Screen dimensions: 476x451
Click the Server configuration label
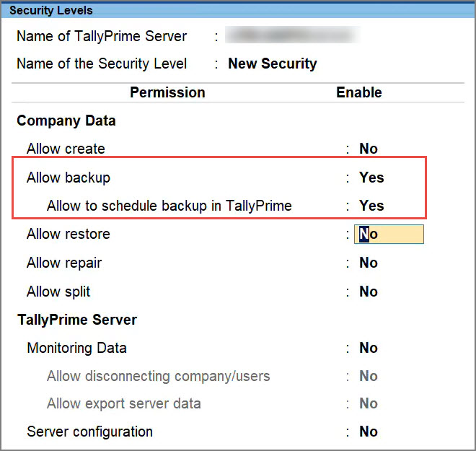[89, 432]
